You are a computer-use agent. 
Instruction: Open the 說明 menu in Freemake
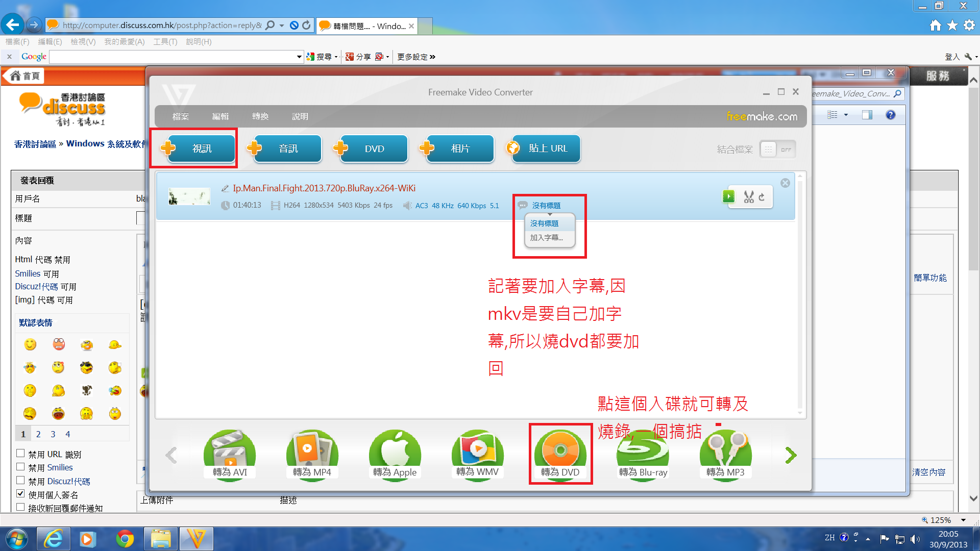tap(300, 116)
